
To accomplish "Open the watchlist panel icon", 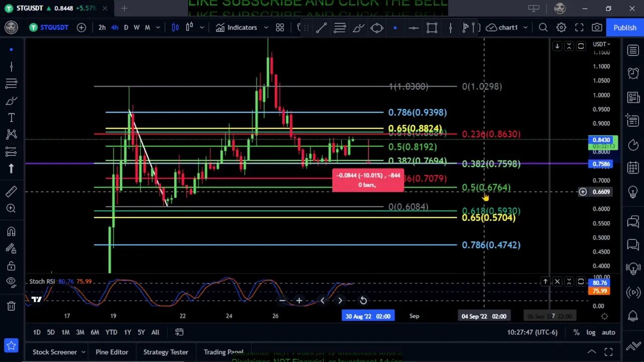I will click(x=633, y=50).
